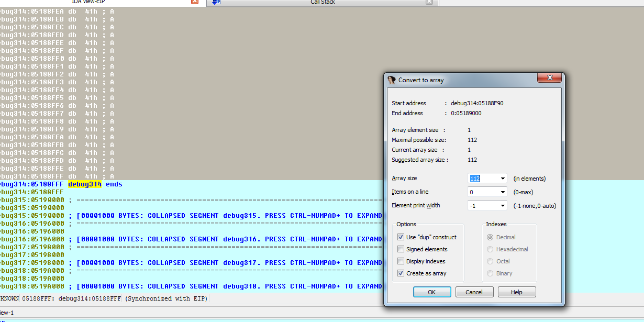Enable the Display indexes checkbox

pos(401,261)
